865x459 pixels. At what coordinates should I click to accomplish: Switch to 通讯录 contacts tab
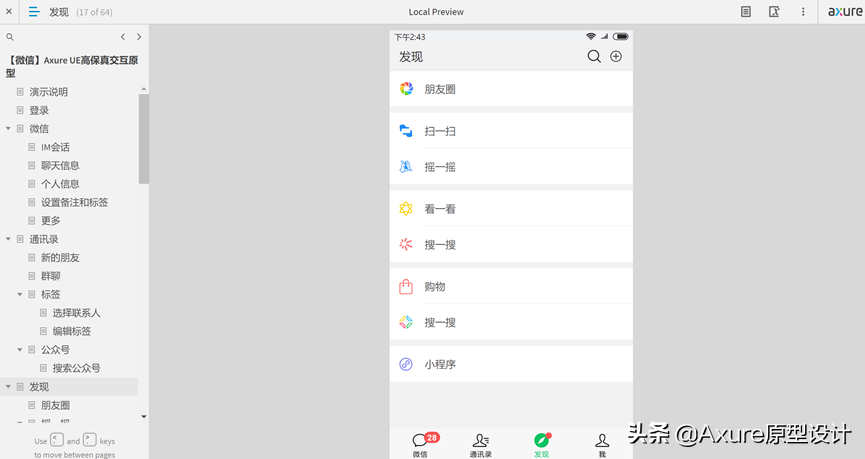click(480, 445)
